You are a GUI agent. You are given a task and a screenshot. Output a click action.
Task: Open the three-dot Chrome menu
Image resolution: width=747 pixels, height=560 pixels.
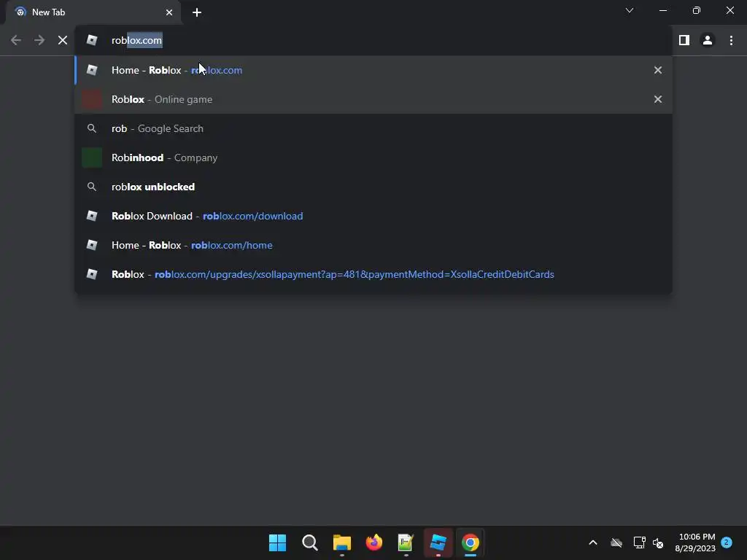tap(731, 41)
